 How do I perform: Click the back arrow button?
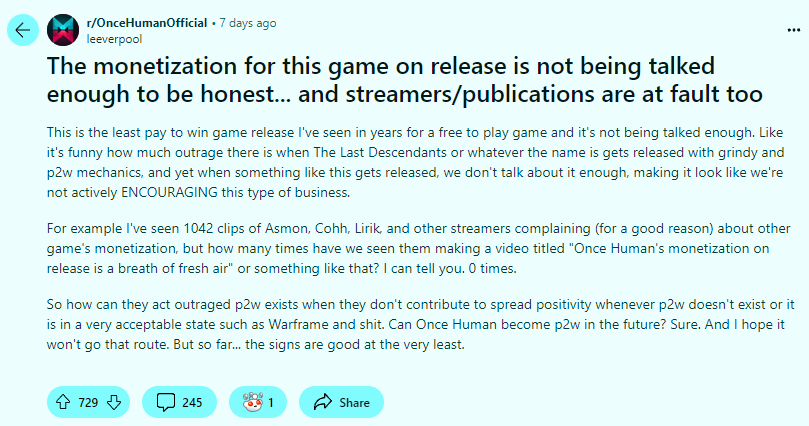click(x=23, y=30)
